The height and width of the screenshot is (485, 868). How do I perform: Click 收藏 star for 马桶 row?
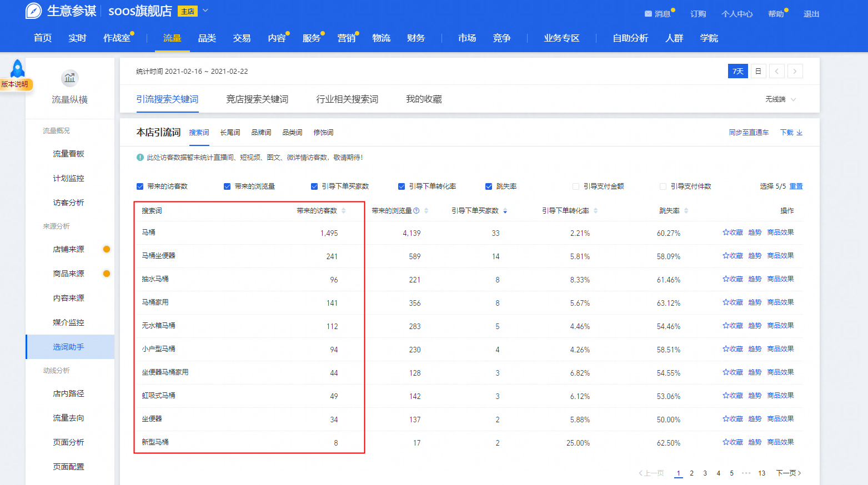(x=726, y=233)
